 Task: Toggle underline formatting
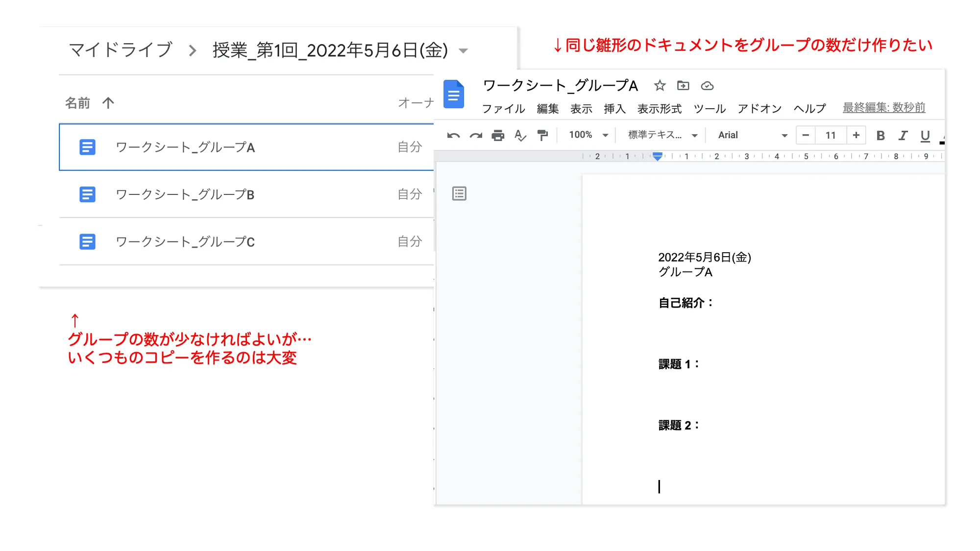coord(925,136)
